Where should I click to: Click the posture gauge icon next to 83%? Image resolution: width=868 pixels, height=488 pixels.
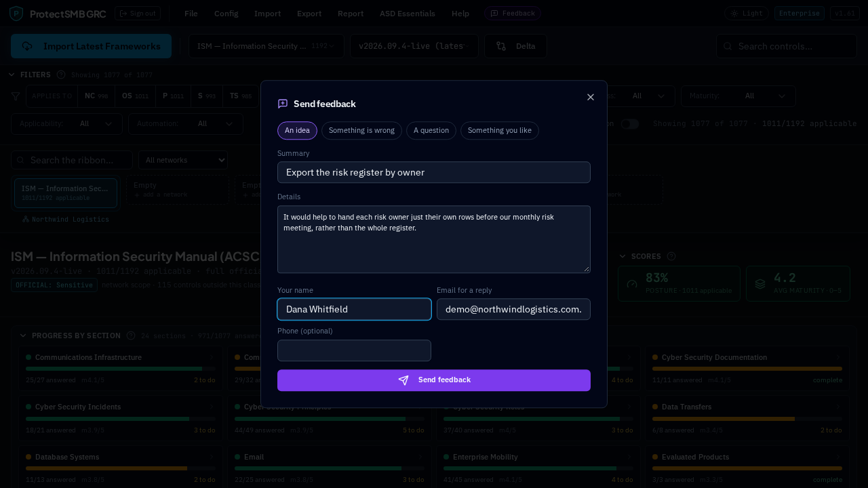coord(632,284)
